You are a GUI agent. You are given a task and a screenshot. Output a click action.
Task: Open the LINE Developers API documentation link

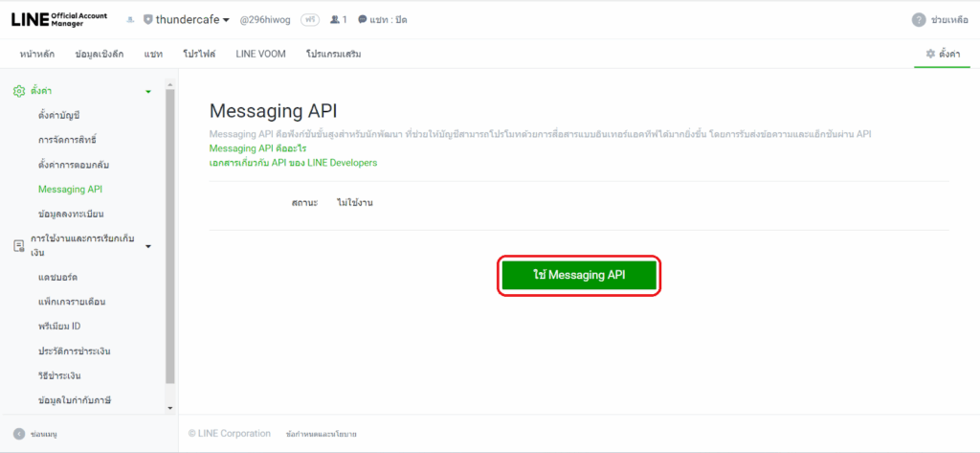(x=293, y=163)
